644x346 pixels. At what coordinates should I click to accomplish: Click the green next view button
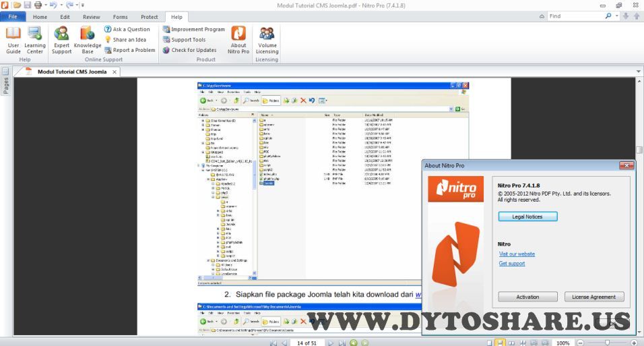point(364,343)
